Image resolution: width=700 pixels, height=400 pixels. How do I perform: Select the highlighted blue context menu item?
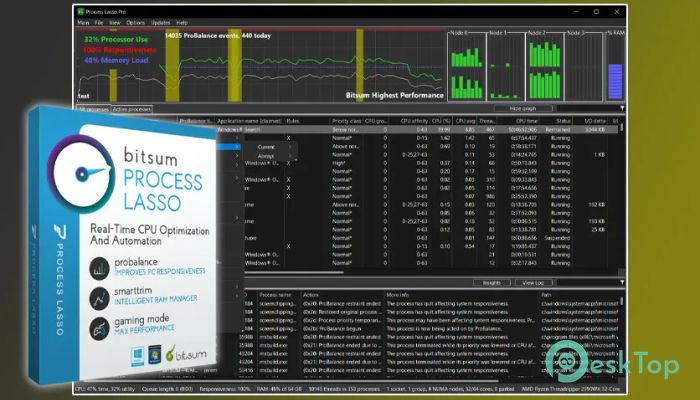[x=230, y=146]
